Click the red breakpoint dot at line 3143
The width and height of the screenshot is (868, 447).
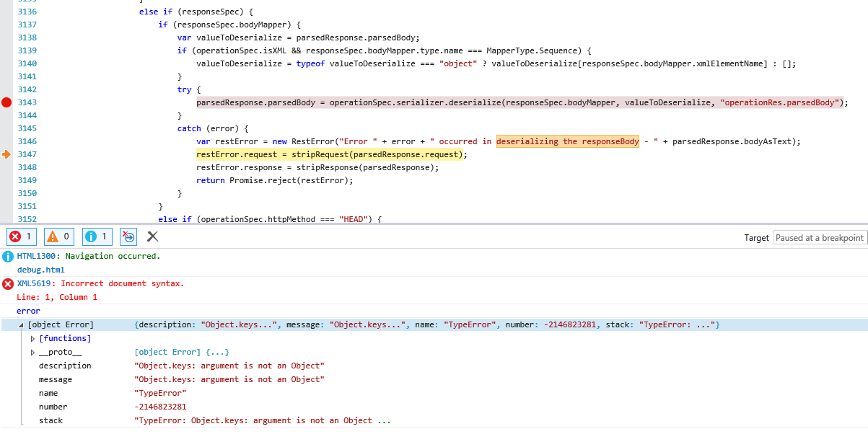point(6,102)
